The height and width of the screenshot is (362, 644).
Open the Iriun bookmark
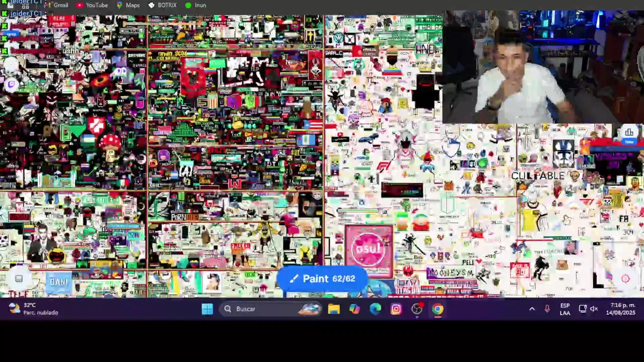(195, 5)
